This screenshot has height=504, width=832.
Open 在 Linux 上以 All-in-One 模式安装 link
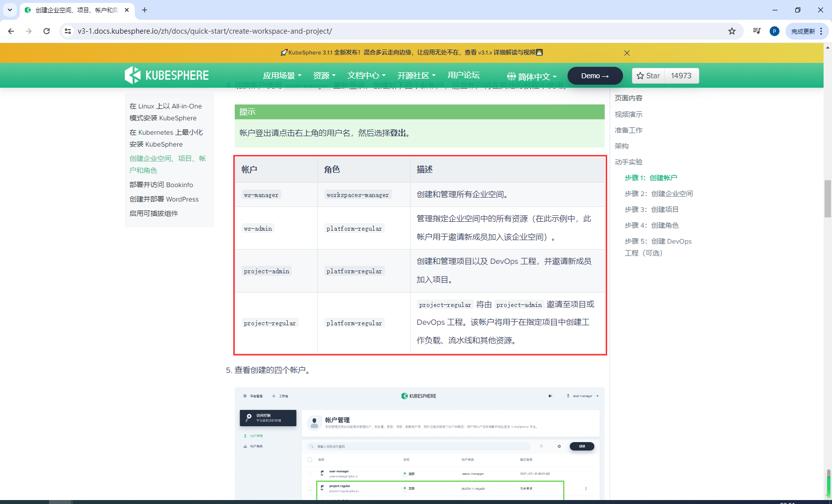pos(165,112)
